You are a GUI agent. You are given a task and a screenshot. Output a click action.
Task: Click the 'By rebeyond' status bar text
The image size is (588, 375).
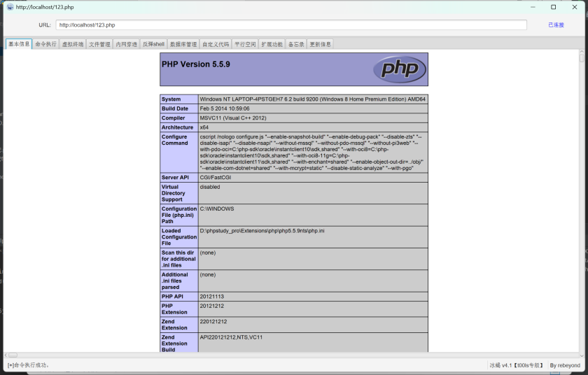pyautogui.click(x=565, y=365)
